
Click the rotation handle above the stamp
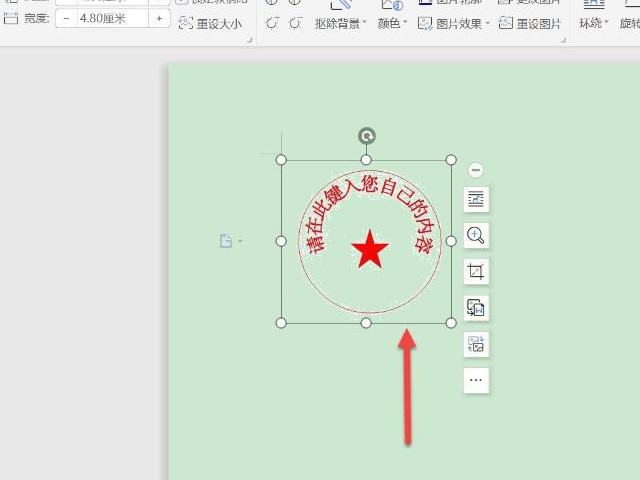point(367,136)
